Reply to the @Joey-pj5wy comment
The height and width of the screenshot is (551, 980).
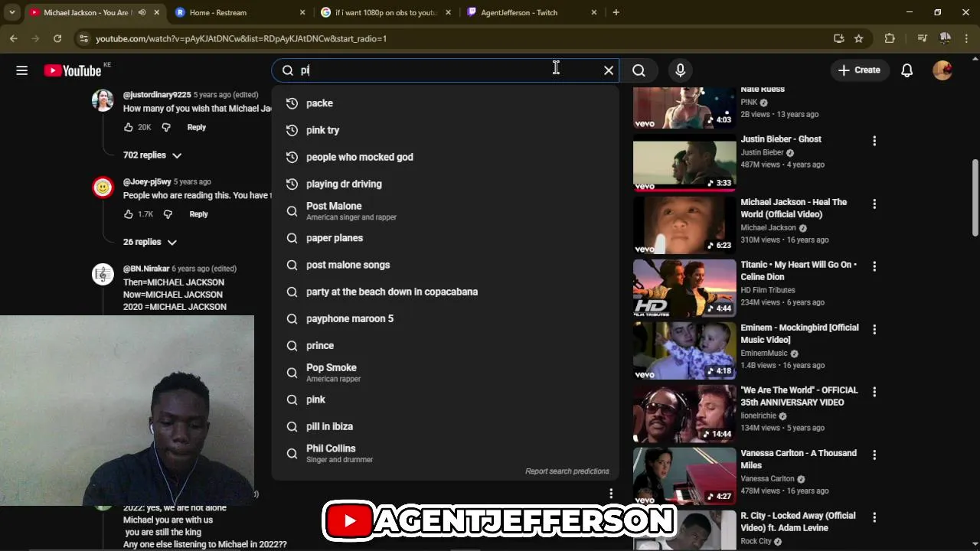(x=198, y=214)
